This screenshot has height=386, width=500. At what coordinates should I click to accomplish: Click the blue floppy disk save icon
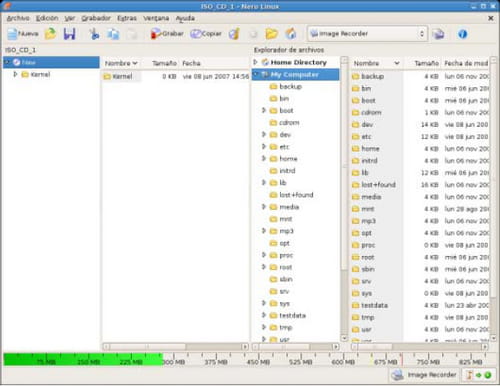click(69, 34)
